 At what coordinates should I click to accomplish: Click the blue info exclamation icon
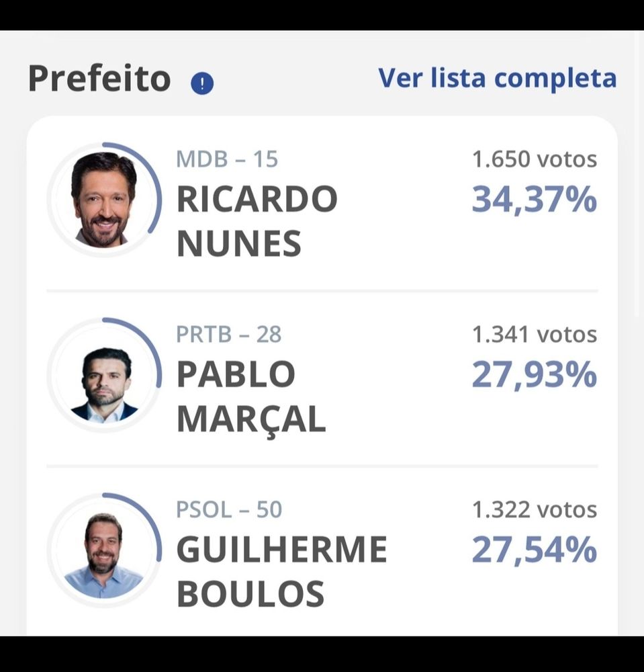(201, 83)
